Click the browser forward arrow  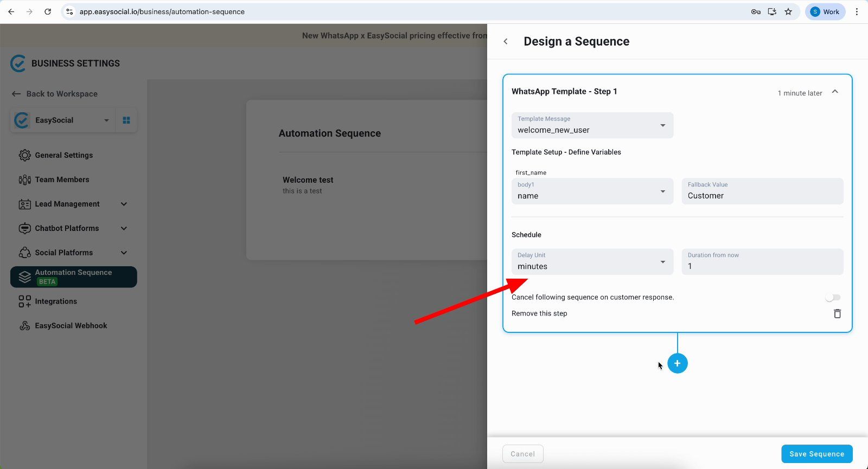pyautogui.click(x=29, y=11)
